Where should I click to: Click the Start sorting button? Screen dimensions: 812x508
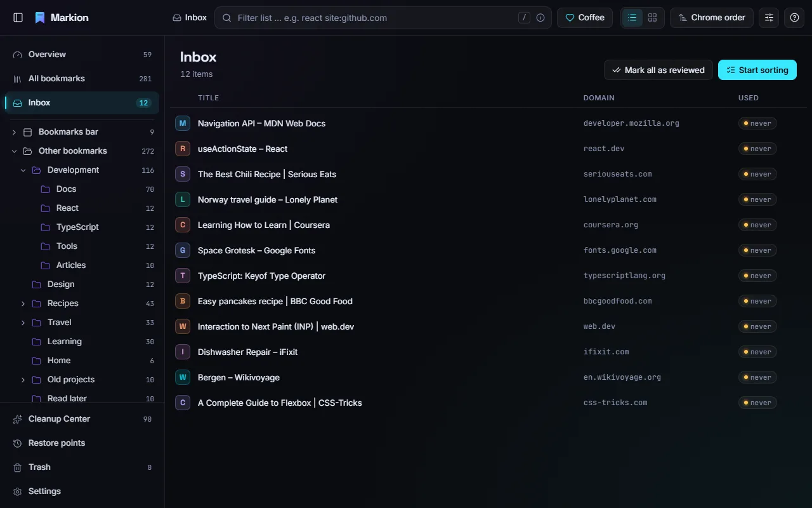[757, 70]
